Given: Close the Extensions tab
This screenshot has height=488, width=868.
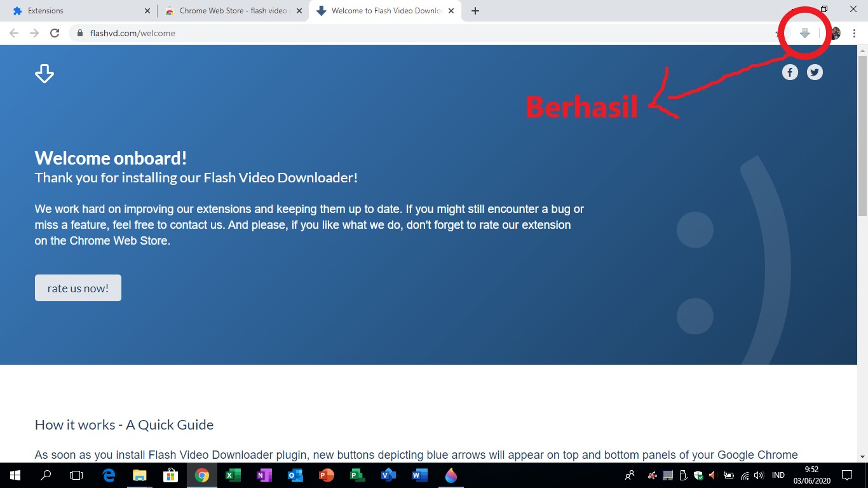Looking at the screenshot, I should point(147,11).
